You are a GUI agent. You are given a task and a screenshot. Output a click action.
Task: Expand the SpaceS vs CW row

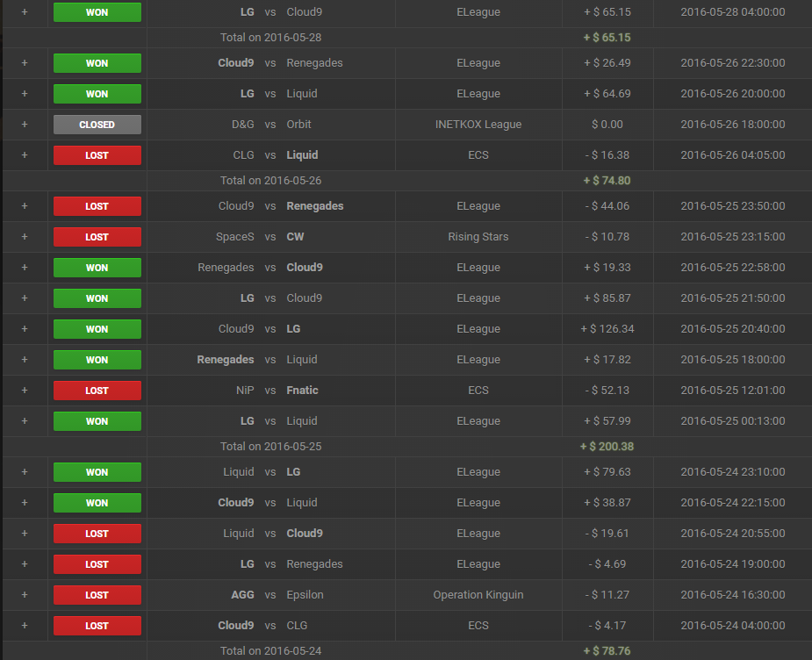click(25, 237)
